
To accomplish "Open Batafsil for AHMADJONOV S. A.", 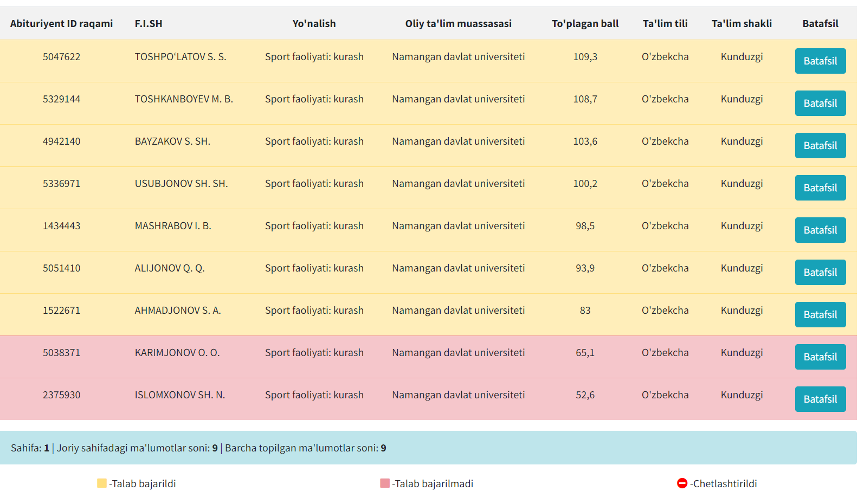I will (x=820, y=315).
